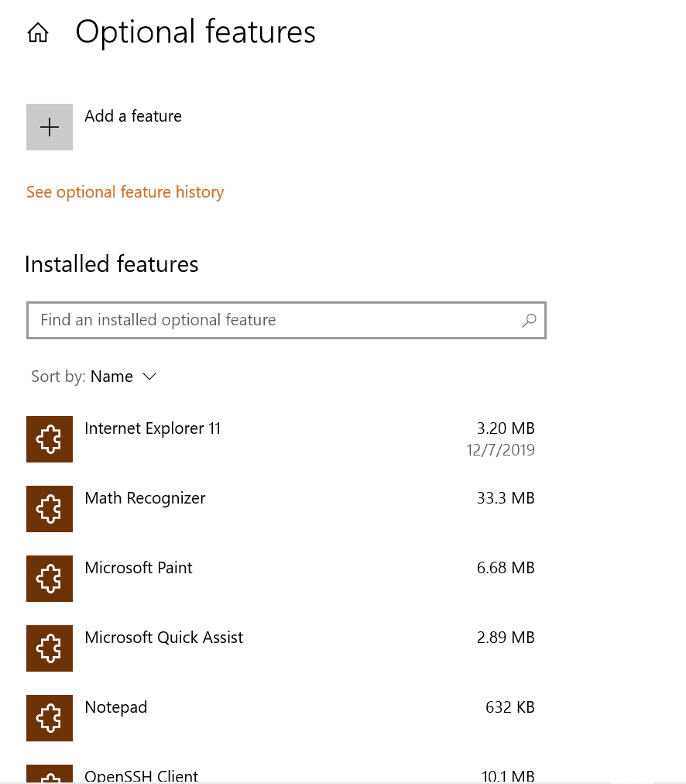
Task: Click the 6.68 MB size value
Action: click(506, 568)
